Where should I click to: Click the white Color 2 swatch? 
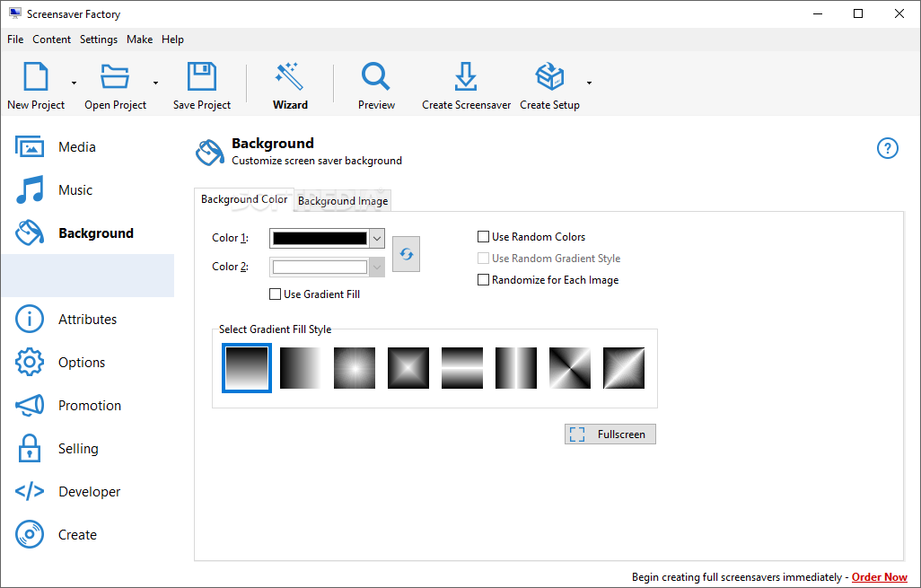320,268
